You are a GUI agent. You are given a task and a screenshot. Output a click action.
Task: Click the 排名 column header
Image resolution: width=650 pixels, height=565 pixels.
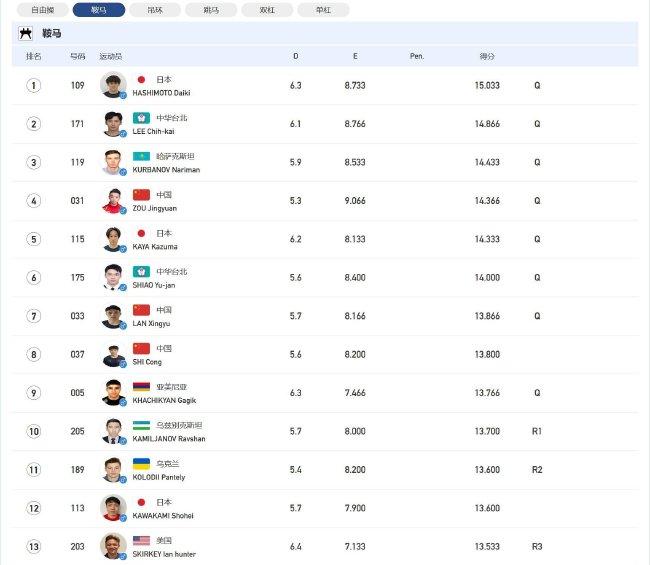pyautogui.click(x=34, y=56)
